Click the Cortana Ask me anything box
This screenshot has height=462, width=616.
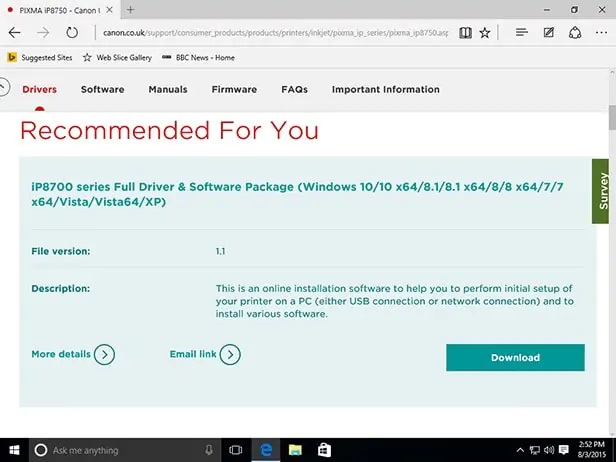[x=124, y=450]
